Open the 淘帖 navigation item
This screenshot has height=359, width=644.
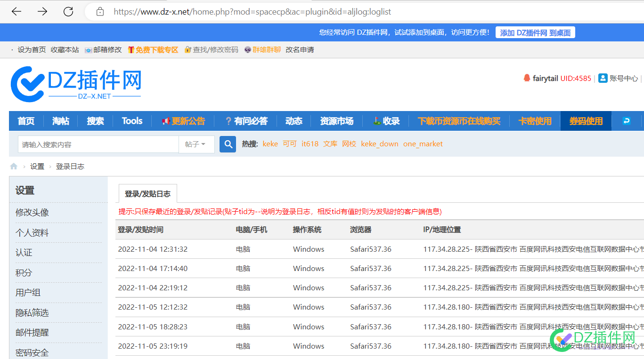(x=61, y=121)
